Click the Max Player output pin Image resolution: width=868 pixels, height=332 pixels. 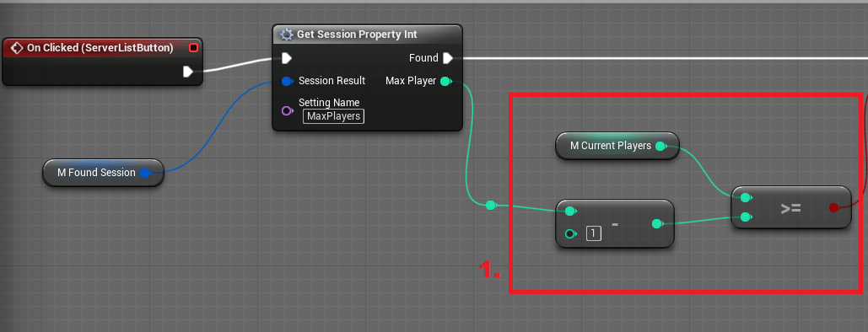pos(445,82)
